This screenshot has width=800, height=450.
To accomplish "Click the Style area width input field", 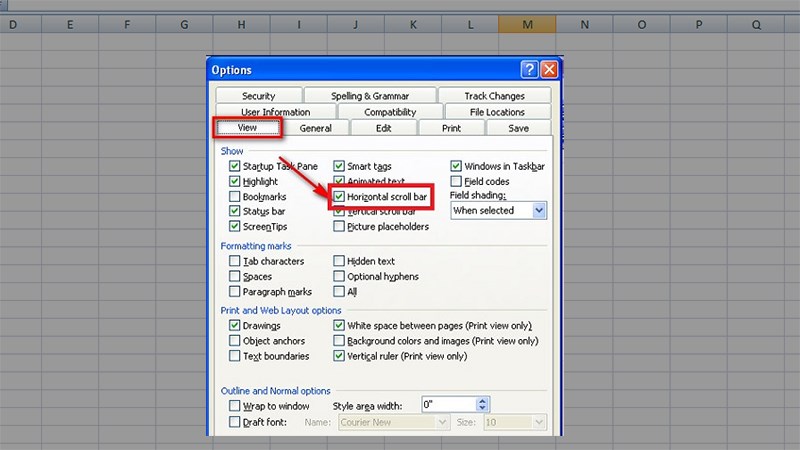I will click(x=449, y=405).
